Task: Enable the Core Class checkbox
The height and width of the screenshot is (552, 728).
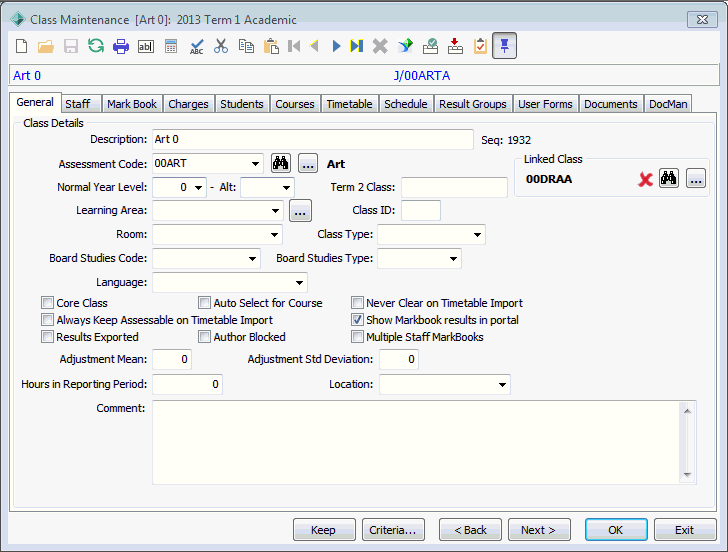Action: coord(47,303)
